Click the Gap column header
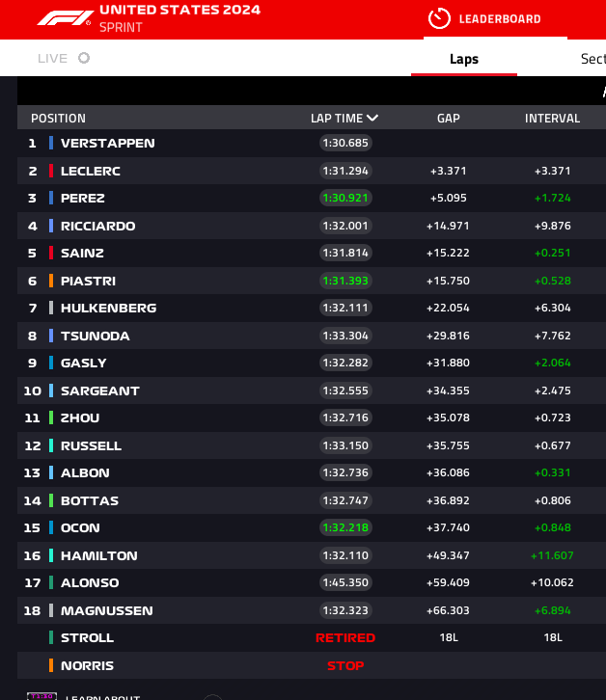Viewport: 606px width, 700px height. point(448,119)
